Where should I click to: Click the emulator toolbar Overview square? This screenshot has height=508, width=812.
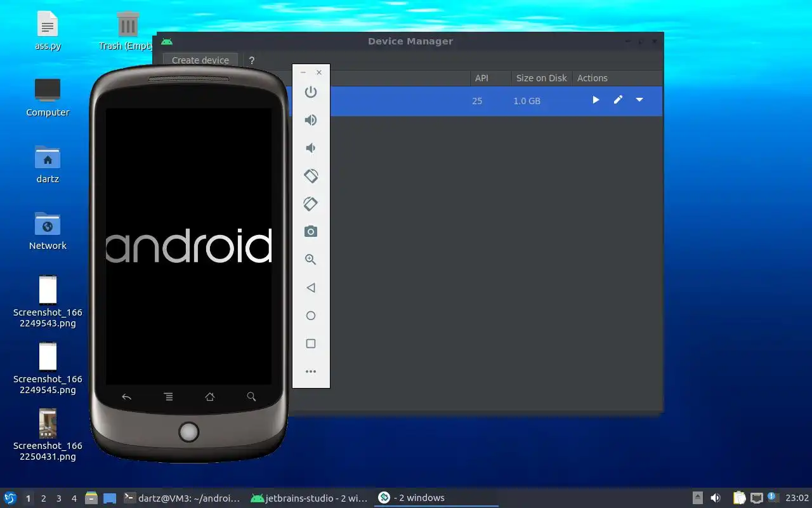pyautogui.click(x=311, y=344)
